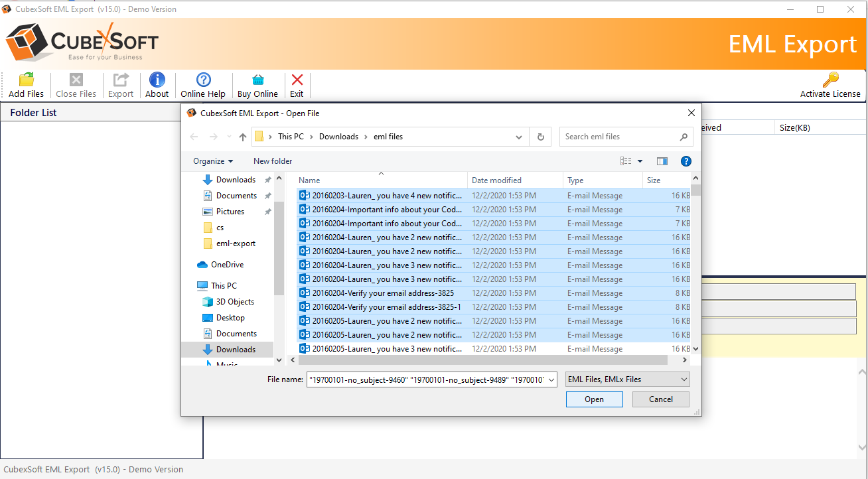
Task: Select 20160204-Verify your email address-3825-1 file
Action: [494, 307]
